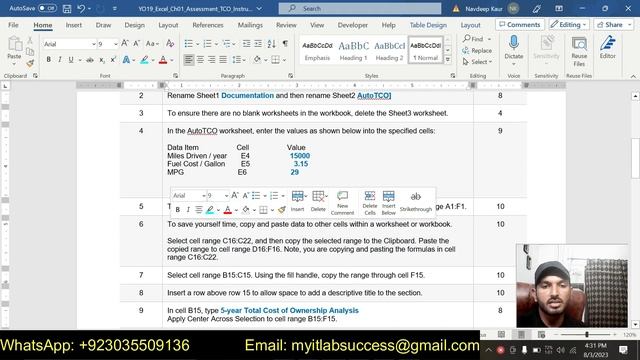Open the Windows notification center icon
Viewport: 640px width, 360px height.
click(623, 350)
